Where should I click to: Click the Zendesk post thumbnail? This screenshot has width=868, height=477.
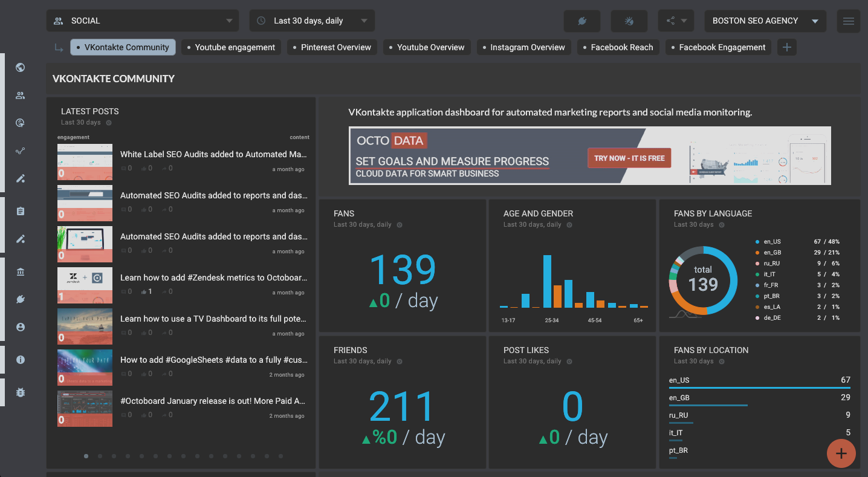point(85,285)
